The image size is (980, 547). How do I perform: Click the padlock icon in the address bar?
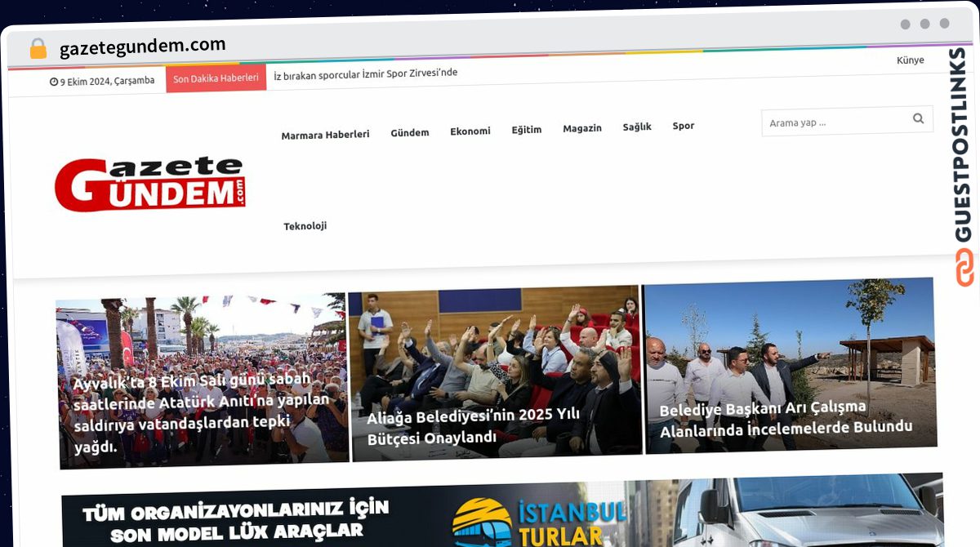pos(38,48)
